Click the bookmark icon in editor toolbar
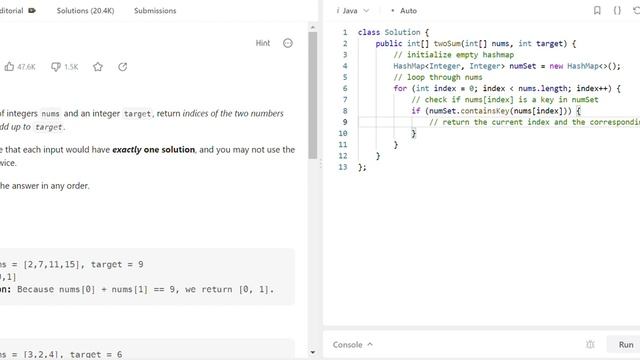The image size is (640, 360). click(x=597, y=11)
